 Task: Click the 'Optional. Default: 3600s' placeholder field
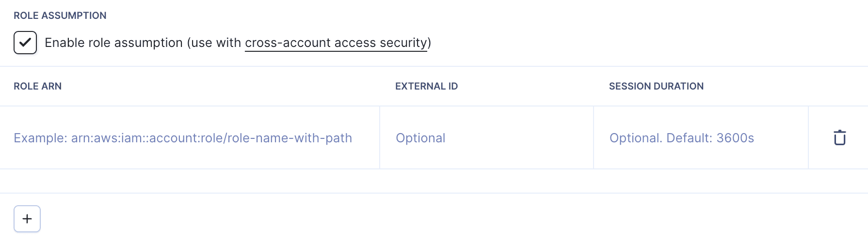pos(681,138)
